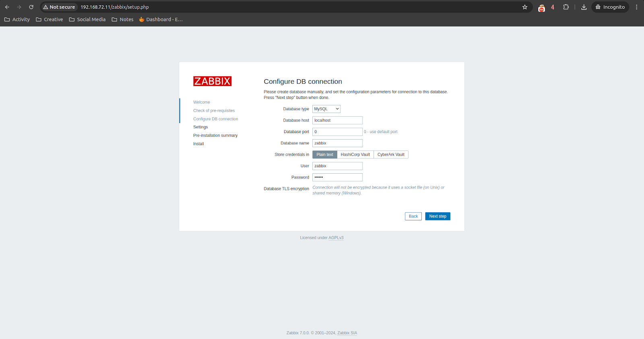Viewport: 644px width, 339px height.
Task: Click the Pre-installation summary step label
Action: 215,136
